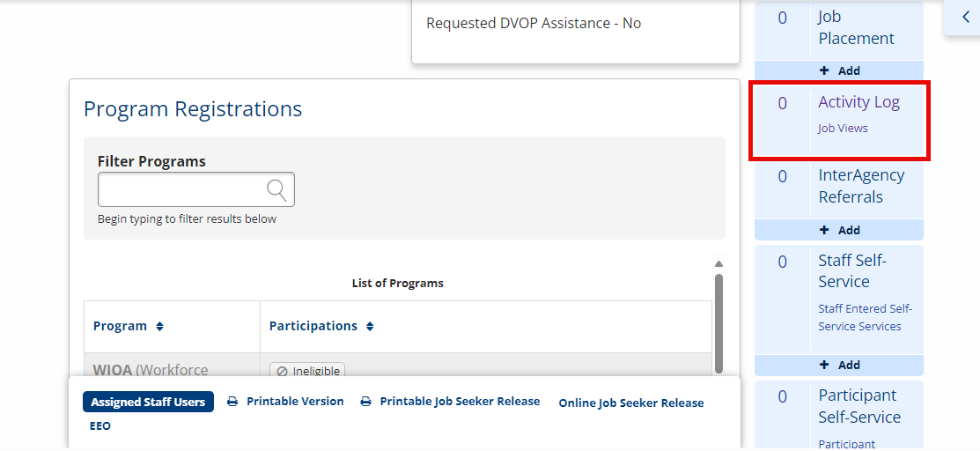Click scroll-up arrow of programs list
Viewport: 980px width, 451px height.
(718, 263)
